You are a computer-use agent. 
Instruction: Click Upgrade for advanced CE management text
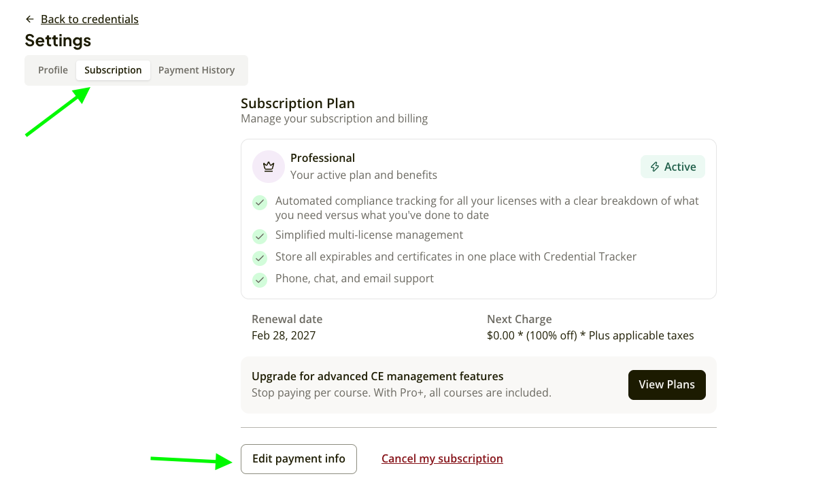tap(378, 376)
